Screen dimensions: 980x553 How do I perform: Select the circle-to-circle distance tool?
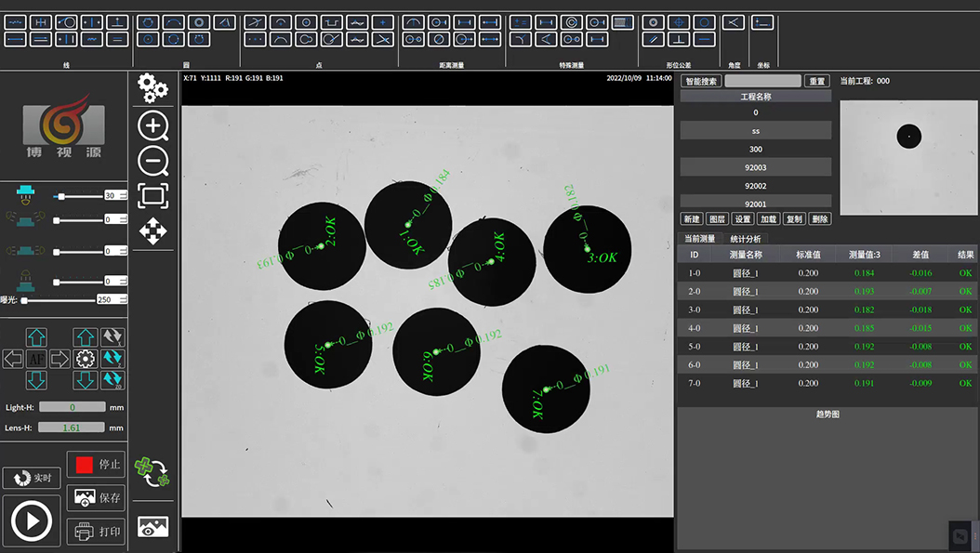413,39
